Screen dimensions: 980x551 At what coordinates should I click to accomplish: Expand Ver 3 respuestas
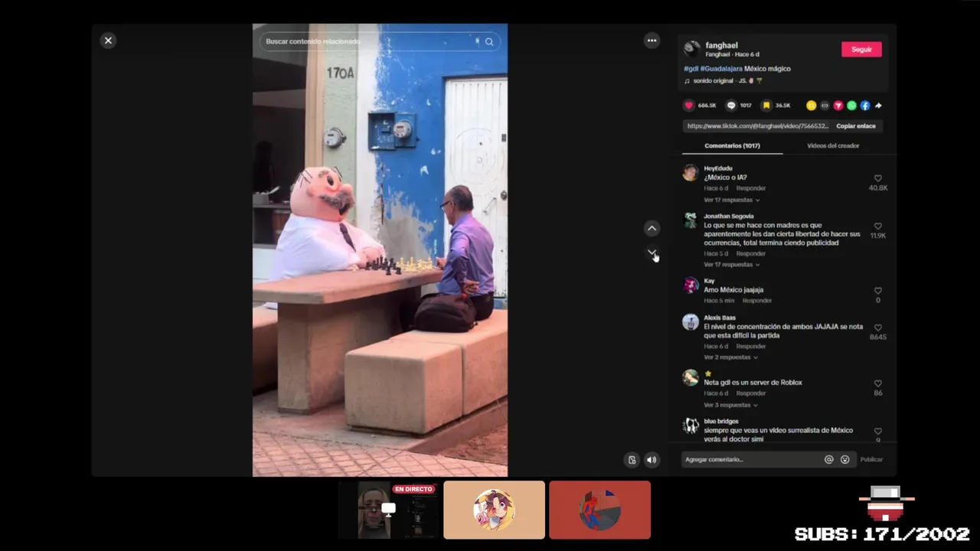pyautogui.click(x=730, y=405)
